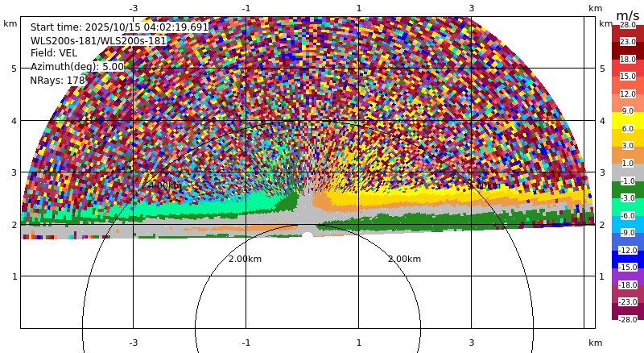Click the -6.0 colorbar label
Viewport: 644px width, 353px height.
tap(628, 215)
